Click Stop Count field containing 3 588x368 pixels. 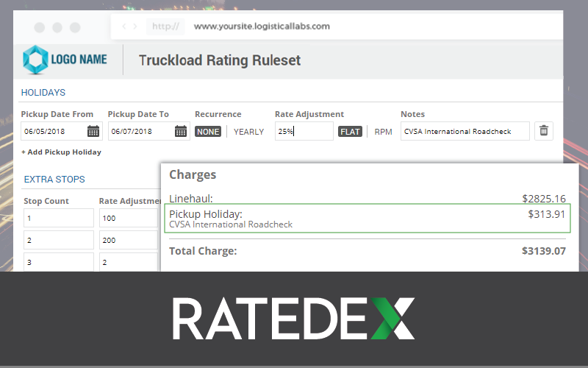pos(59,262)
